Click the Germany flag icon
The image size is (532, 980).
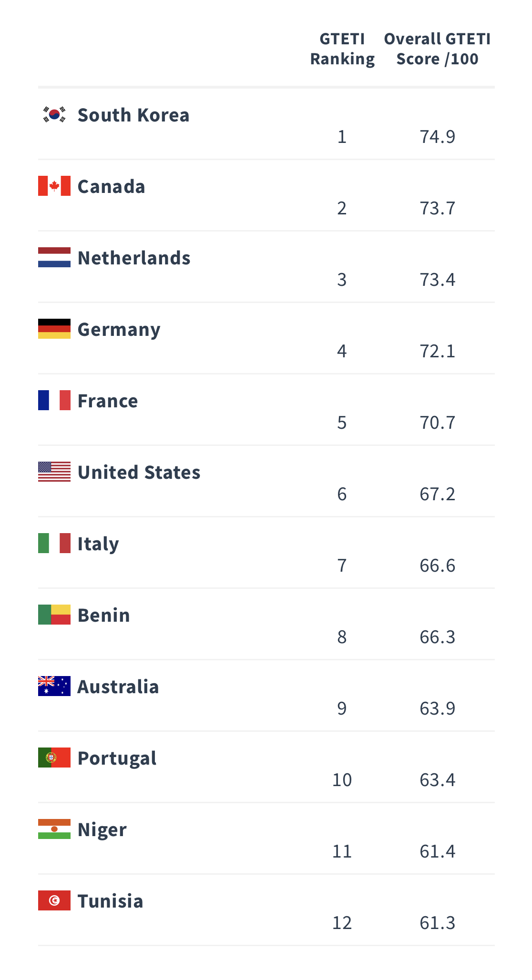54,329
